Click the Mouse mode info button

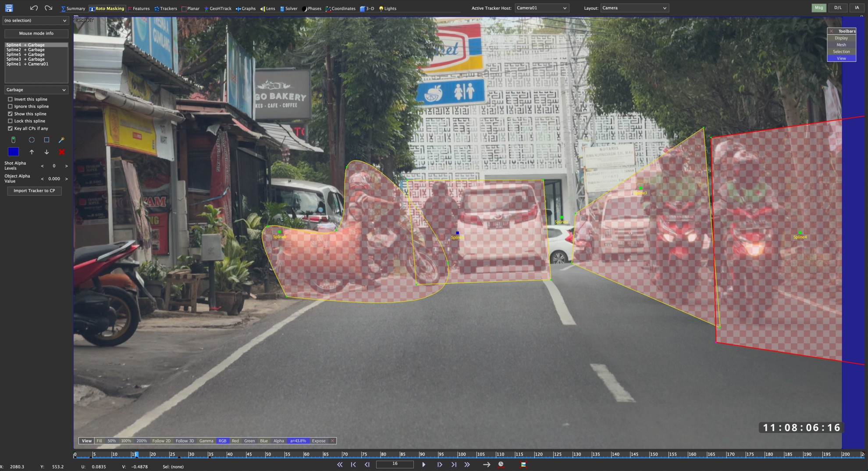(36, 33)
